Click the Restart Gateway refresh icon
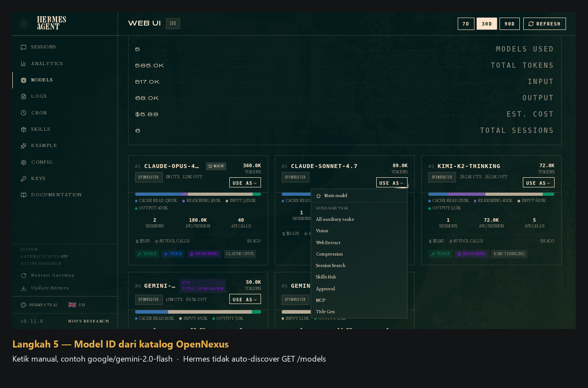 [23, 275]
